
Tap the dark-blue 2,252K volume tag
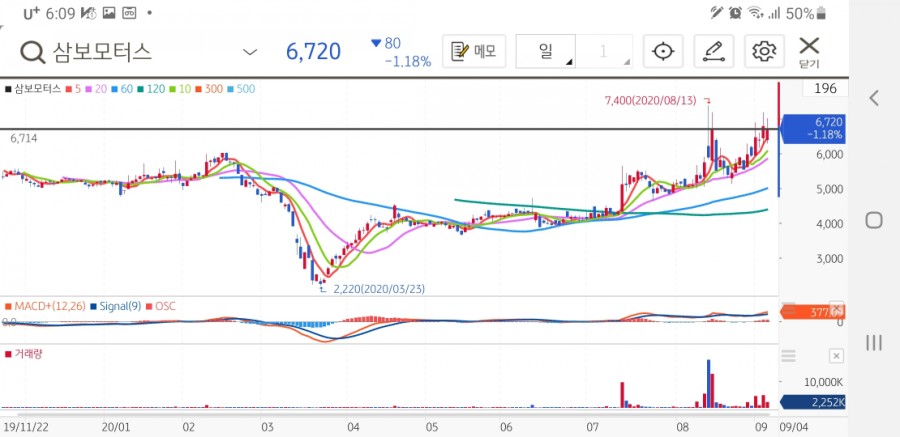[x=812, y=403]
